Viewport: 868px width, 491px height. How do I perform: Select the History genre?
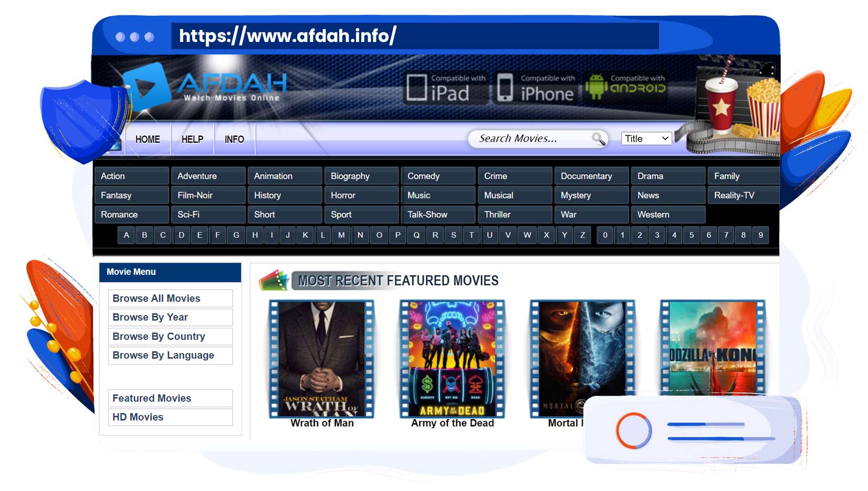[285, 196]
